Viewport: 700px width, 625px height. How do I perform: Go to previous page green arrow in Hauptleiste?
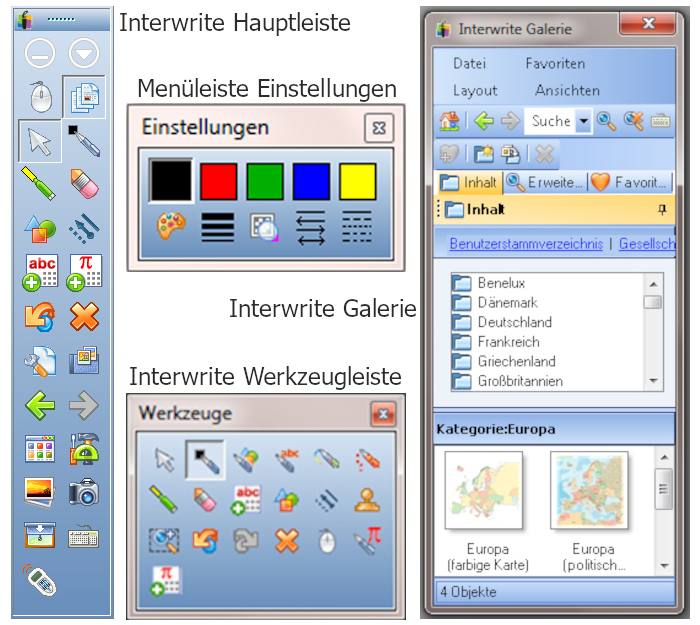40,405
